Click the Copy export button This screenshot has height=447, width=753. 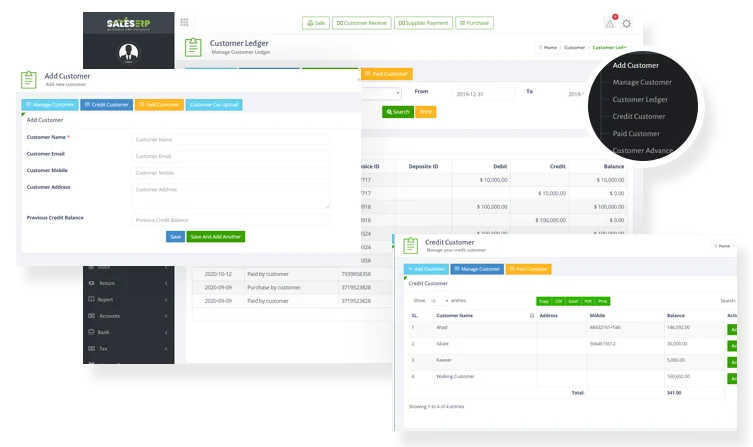544,301
